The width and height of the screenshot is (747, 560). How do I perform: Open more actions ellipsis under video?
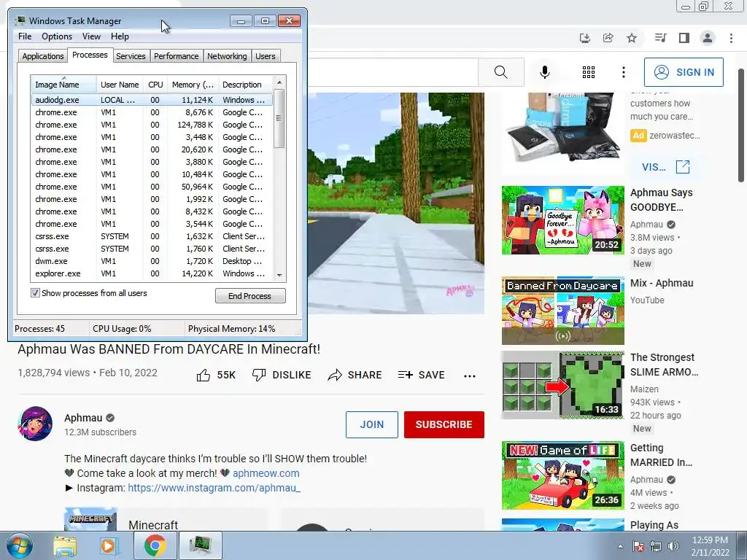coord(470,376)
